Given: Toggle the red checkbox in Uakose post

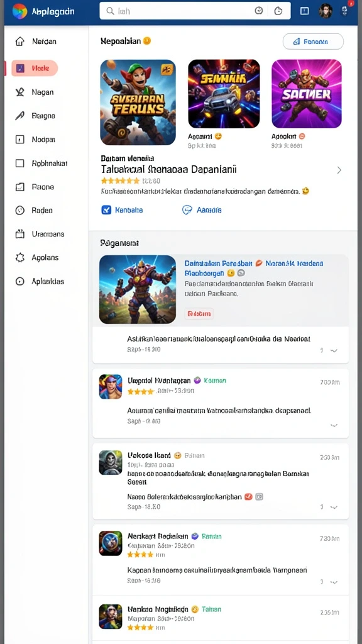Looking at the screenshot, I should (x=248, y=497).
